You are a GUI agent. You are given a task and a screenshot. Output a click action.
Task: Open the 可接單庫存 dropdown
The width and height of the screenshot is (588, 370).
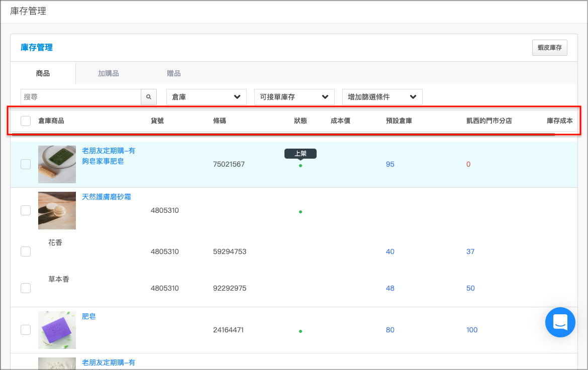pyautogui.click(x=295, y=97)
